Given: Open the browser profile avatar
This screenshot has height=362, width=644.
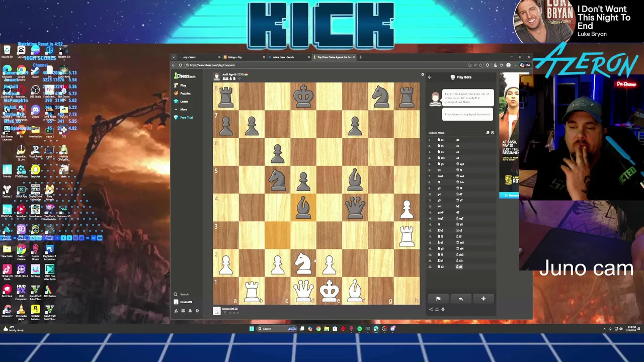Looking at the screenshot, I should click(508, 65).
